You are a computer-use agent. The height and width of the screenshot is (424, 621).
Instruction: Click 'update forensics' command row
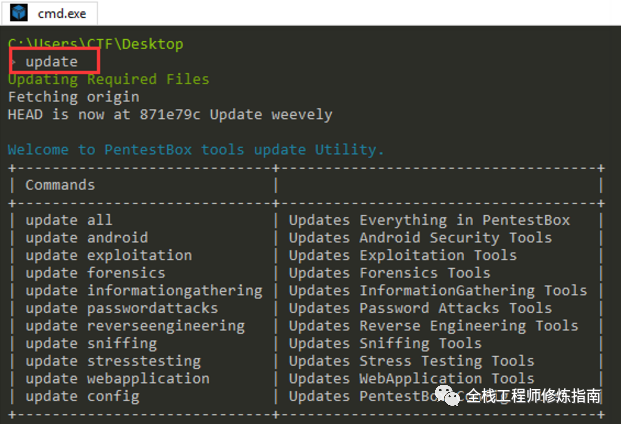[x=95, y=273]
